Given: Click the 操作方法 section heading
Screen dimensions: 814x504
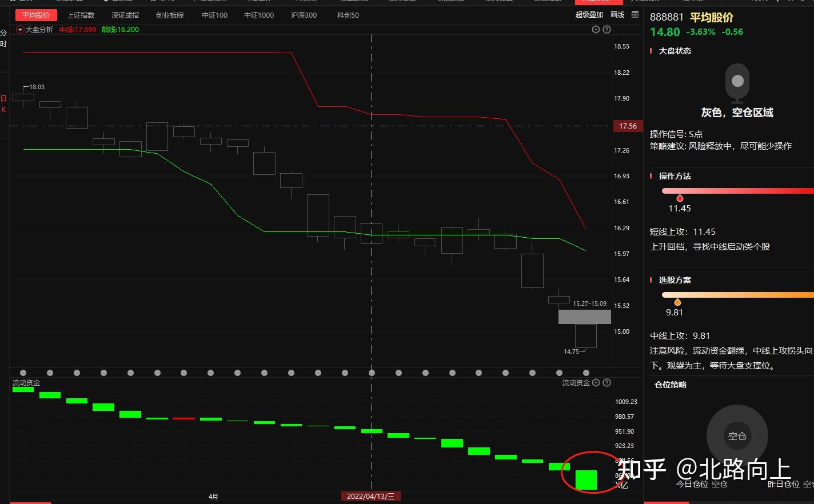Looking at the screenshot, I should tap(675, 176).
